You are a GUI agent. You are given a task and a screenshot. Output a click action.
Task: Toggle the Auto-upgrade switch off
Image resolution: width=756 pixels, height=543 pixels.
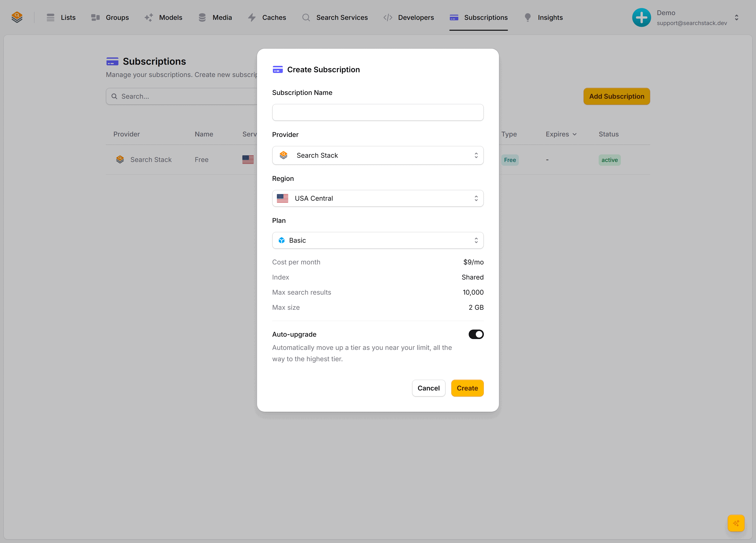pos(476,334)
